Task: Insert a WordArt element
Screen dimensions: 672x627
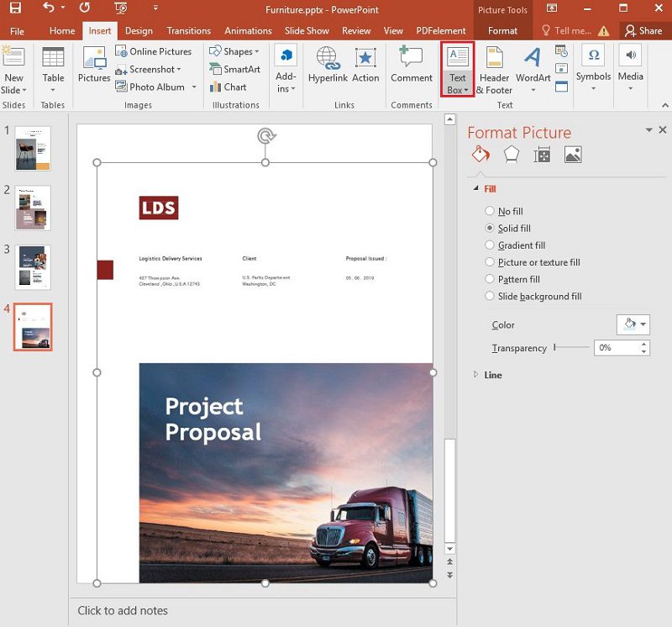Action: (533, 70)
